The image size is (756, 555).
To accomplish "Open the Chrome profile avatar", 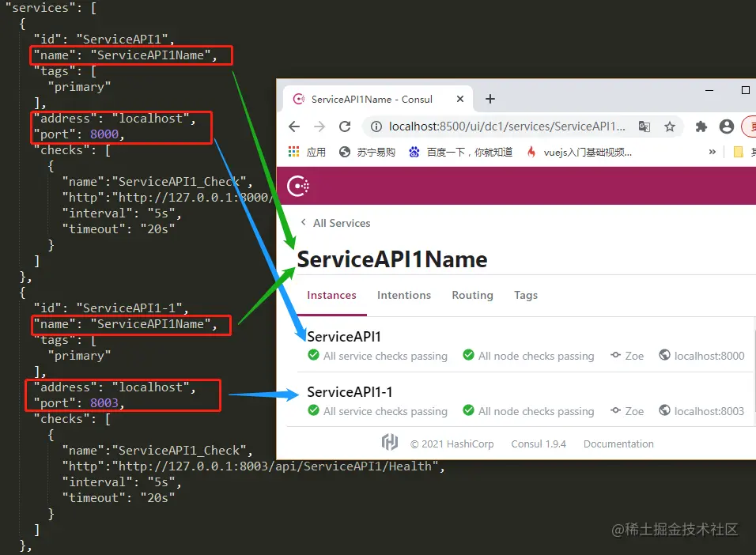I will coord(727,126).
